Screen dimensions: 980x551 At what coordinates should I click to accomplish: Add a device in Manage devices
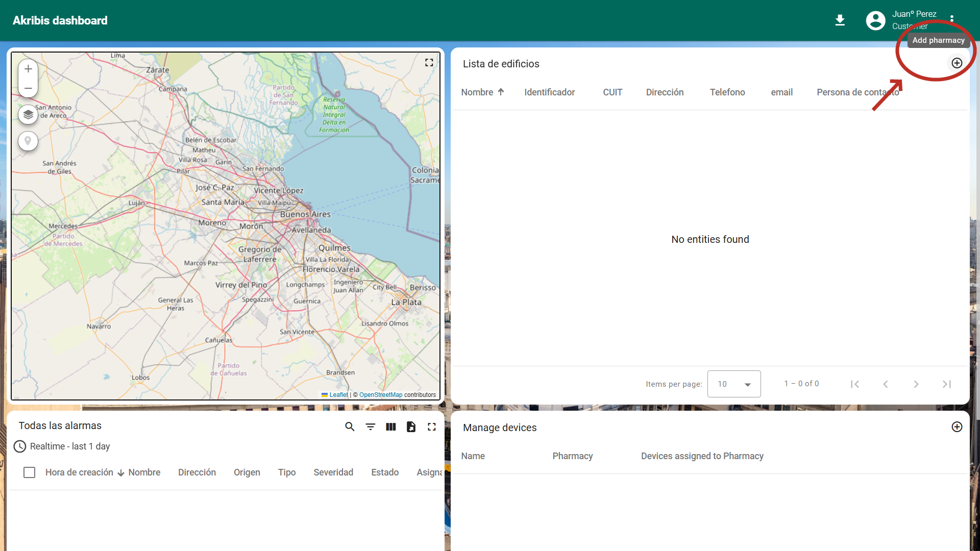(x=957, y=427)
